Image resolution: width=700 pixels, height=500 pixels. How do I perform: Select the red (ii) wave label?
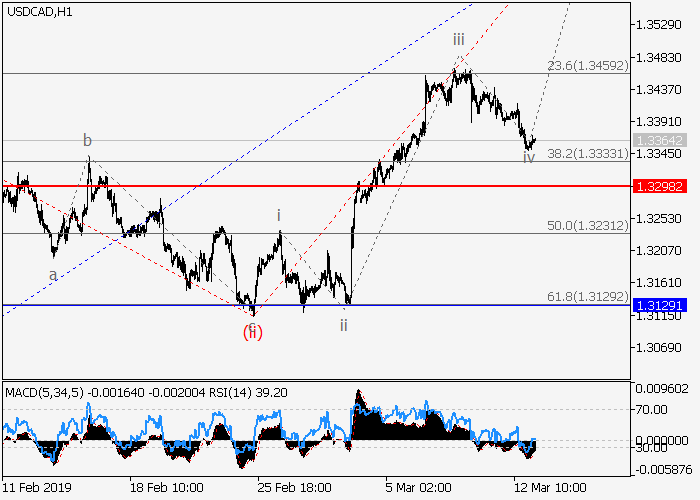(x=253, y=330)
